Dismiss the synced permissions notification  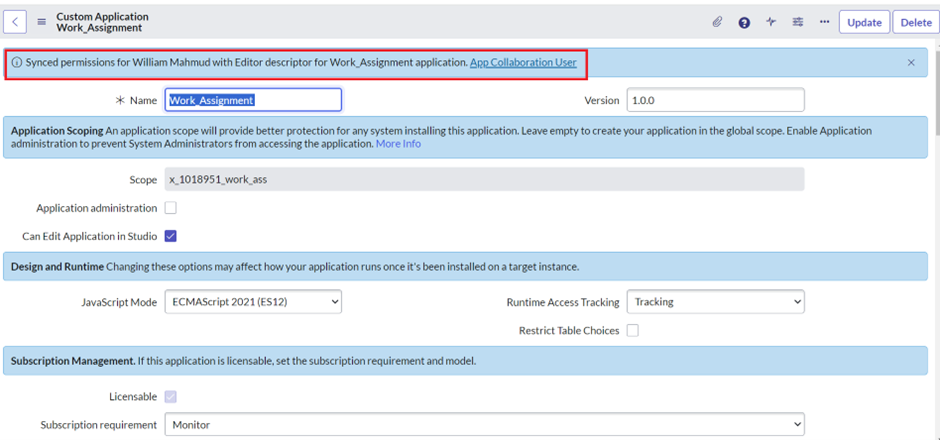point(911,62)
